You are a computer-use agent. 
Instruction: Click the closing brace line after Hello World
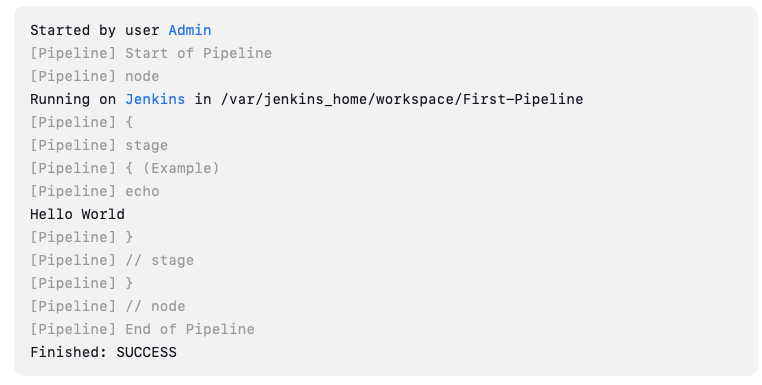point(82,237)
